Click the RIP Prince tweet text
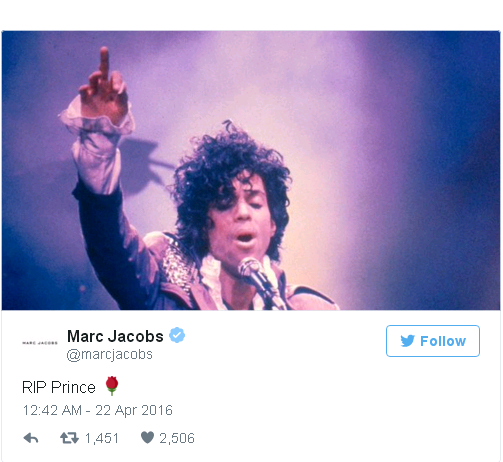503x462 pixels. coord(59,387)
